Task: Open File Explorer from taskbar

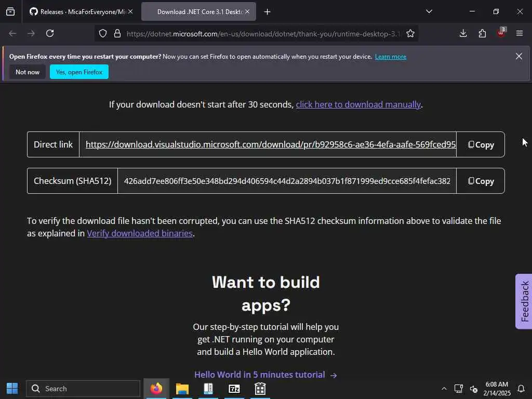Action: click(182, 389)
